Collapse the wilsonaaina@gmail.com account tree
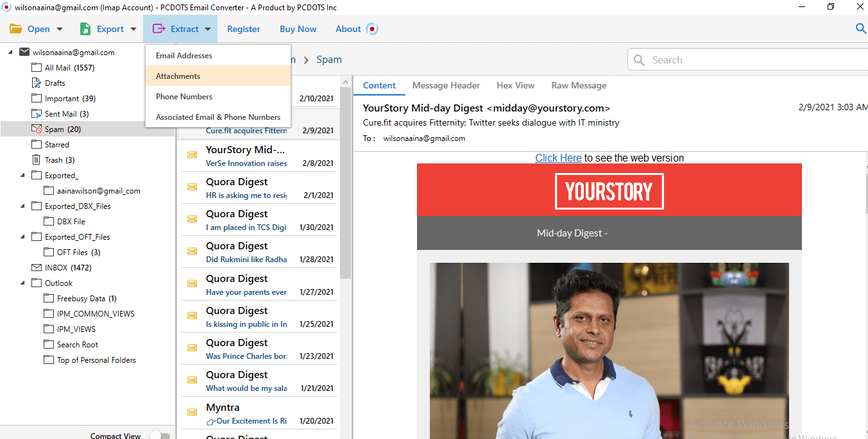 click(10, 52)
